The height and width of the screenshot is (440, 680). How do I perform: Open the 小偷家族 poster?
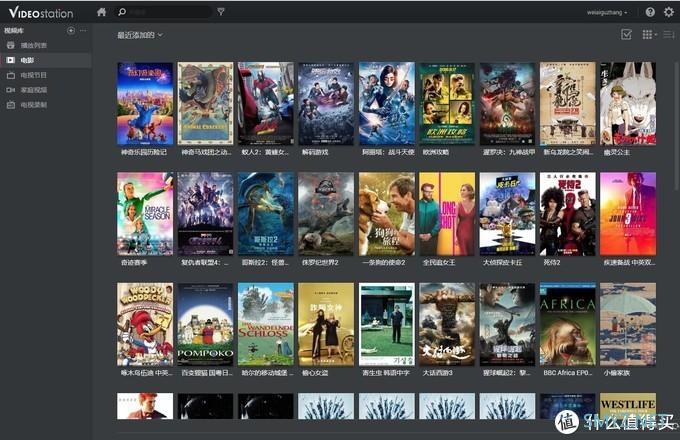click(x=628, y=324)
